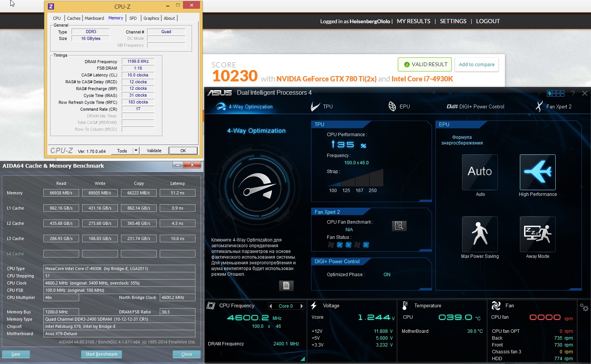
Task: Click Close in the AIDA64 benchmark window
Action: coord(187,354)
